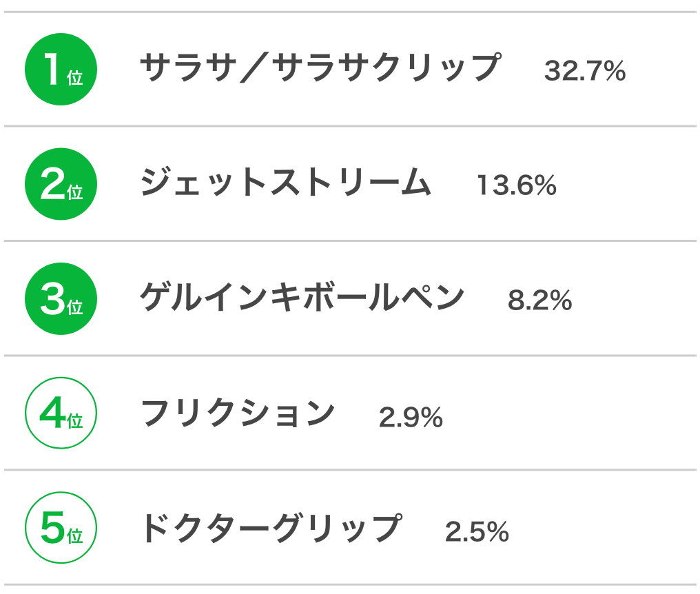Screen dimensions: 700x594
Task: Click the green 3位 rank badge
Action: click(x=61, y=299)
